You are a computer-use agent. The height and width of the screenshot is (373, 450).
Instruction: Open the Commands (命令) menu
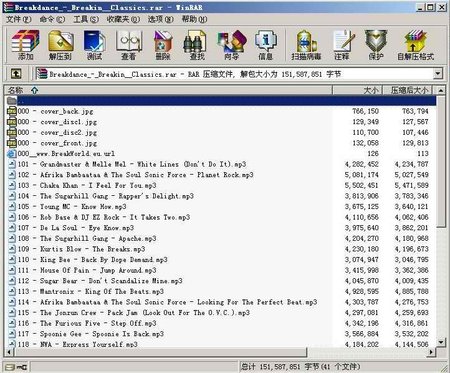(x=52, y=19)
